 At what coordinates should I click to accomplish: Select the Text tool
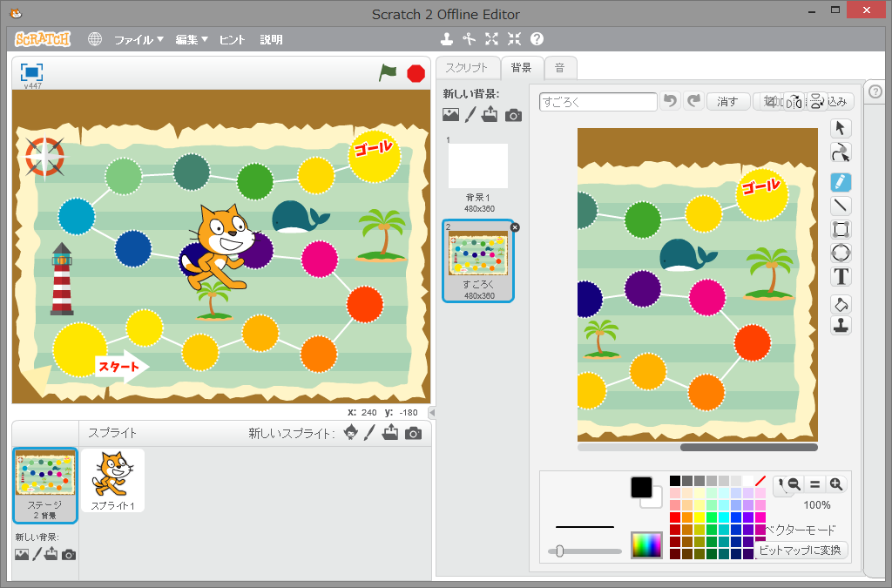click(x=841, y=277)
